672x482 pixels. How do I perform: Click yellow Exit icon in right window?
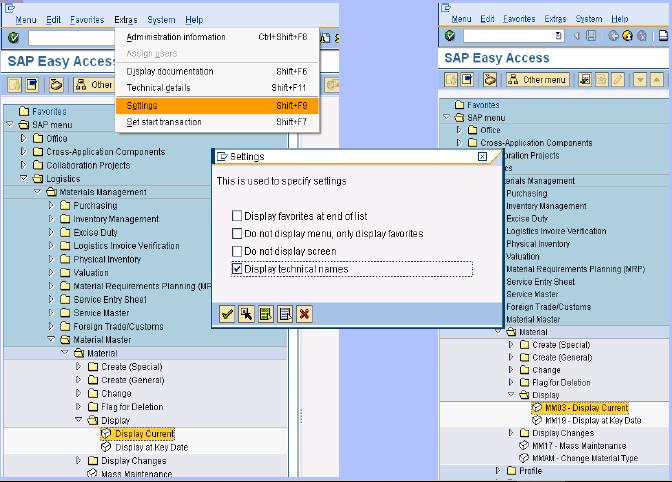(627, 36)
